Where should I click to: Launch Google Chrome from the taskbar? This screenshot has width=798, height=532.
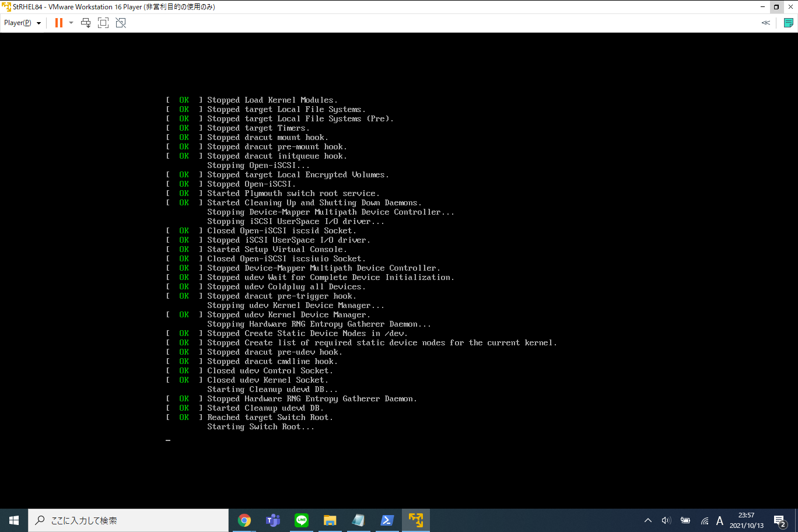[x=244, y=520]
